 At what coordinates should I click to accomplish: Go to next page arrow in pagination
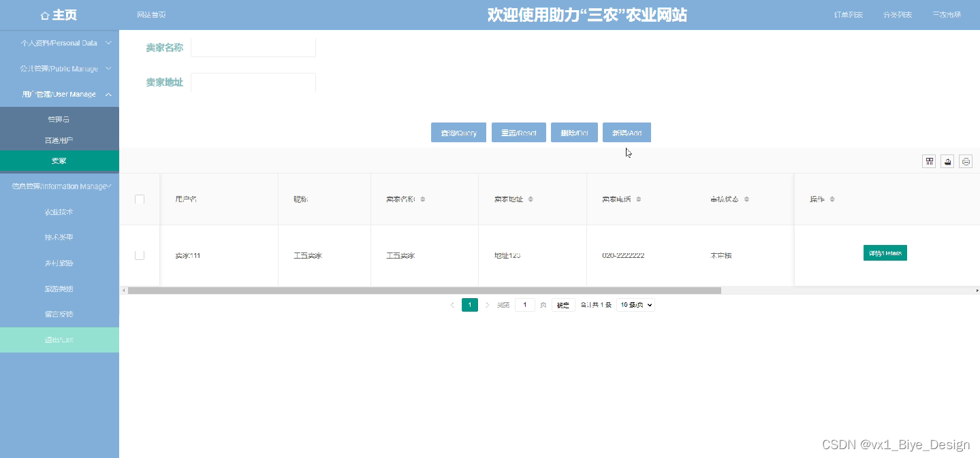click(487, 305)
